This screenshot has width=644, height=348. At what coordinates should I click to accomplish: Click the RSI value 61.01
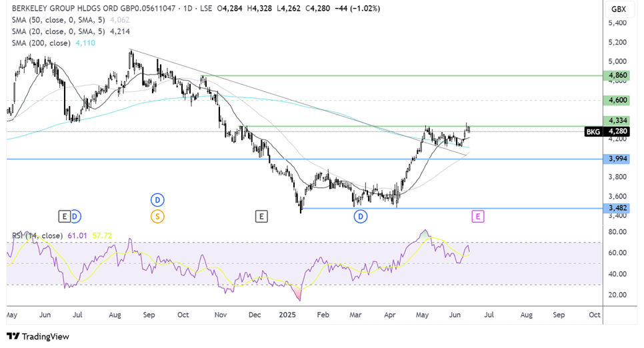(x=77, y=235)
